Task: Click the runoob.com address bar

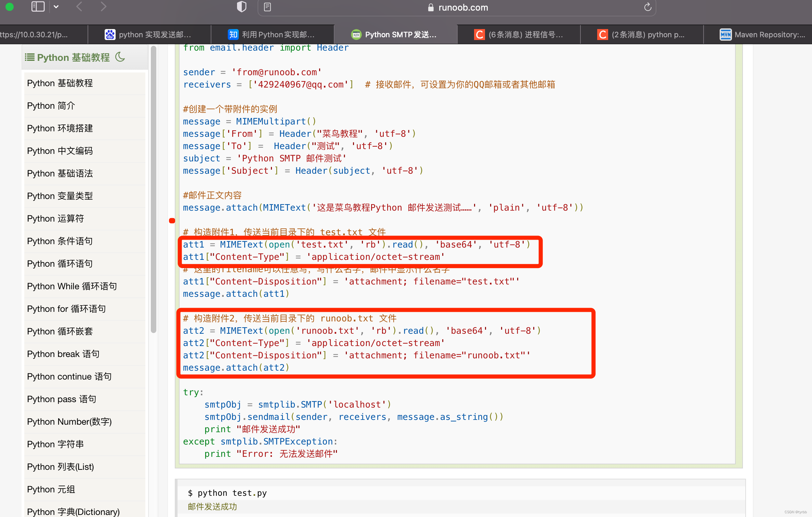Action: [457, 7]
